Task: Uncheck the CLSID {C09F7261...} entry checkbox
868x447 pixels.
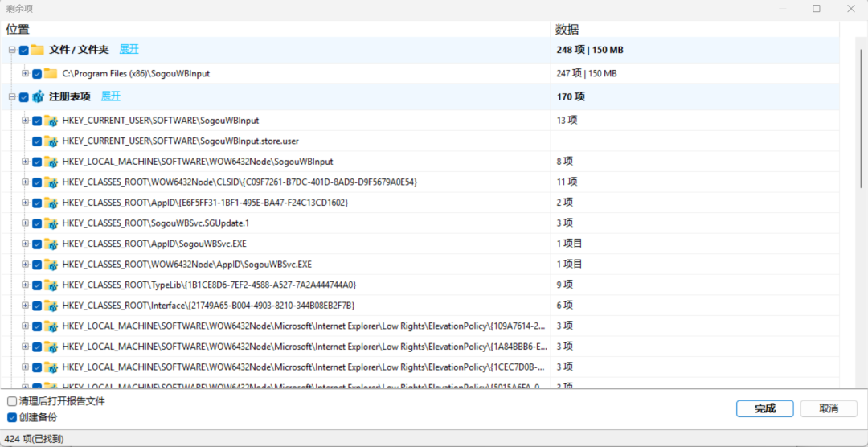Action: point(37,182)
